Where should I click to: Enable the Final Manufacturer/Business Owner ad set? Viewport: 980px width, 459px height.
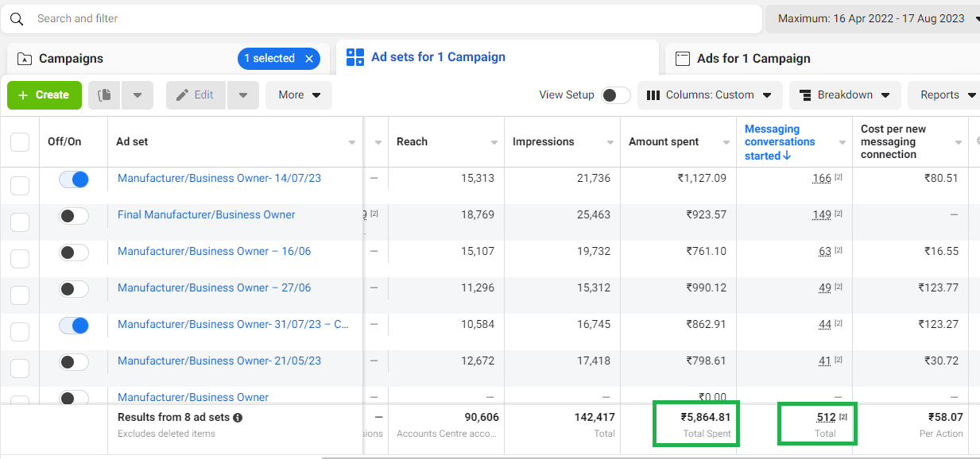74,216
